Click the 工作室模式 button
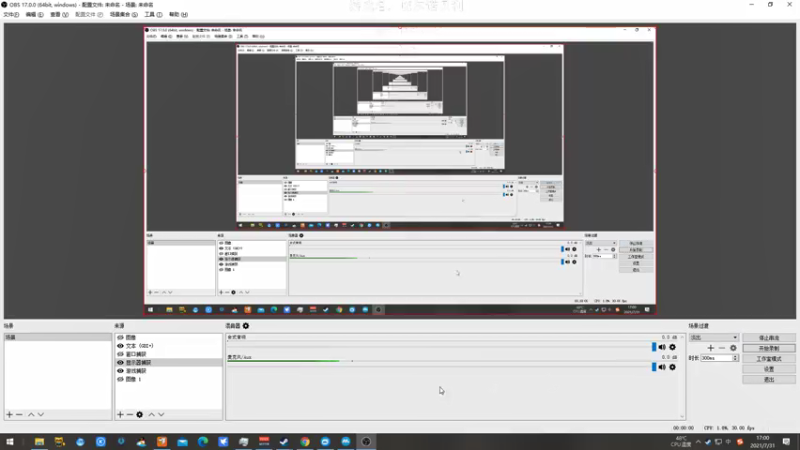 (769, 359)
